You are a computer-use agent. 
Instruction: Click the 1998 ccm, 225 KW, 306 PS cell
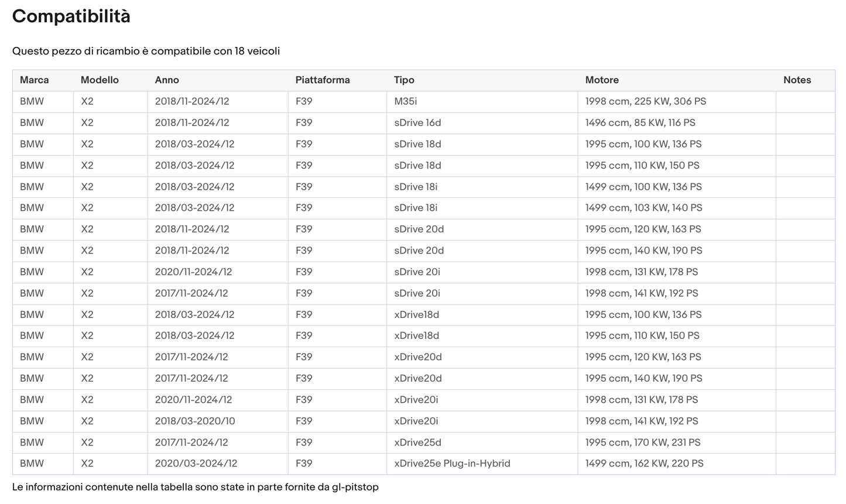645,101
